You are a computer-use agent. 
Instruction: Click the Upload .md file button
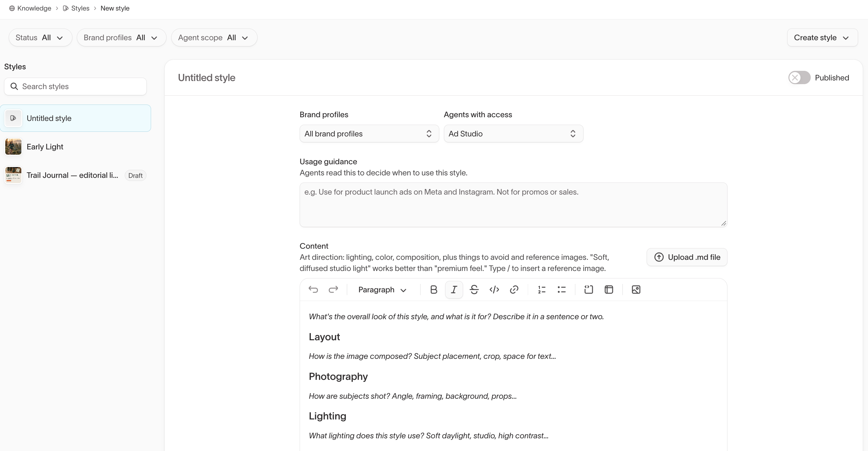tap(687, 257)
